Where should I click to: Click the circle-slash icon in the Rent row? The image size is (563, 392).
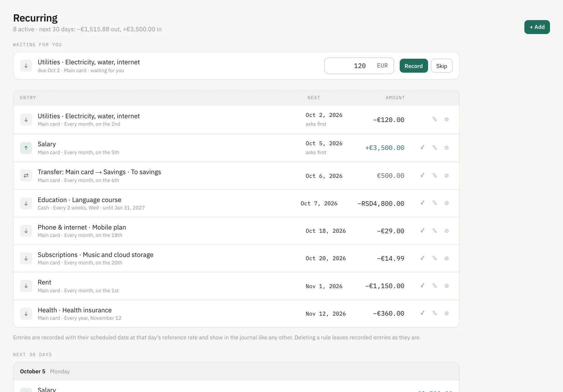point(447,286)
